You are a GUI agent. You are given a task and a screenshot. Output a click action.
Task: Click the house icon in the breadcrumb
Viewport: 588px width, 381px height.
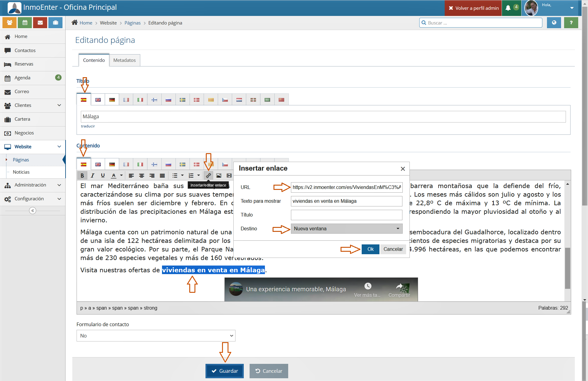pos(74,22)
